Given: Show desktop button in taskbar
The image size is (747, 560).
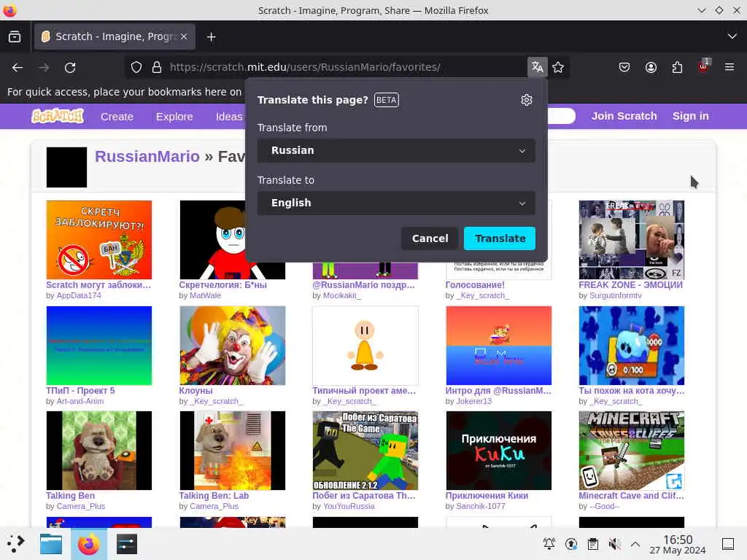Looking at the screenshot, I should [x=728, y=543].
